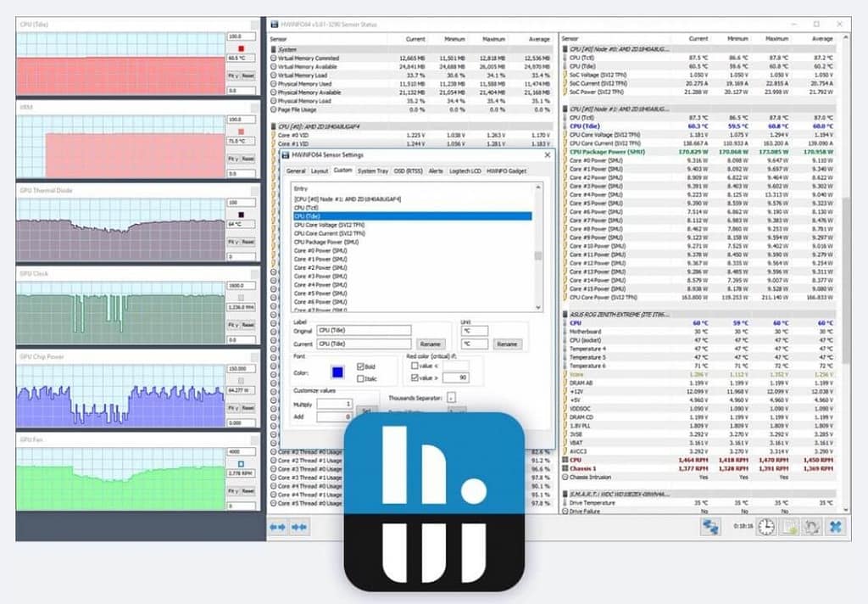Enable the Italic font checkbox

(360, 378)
